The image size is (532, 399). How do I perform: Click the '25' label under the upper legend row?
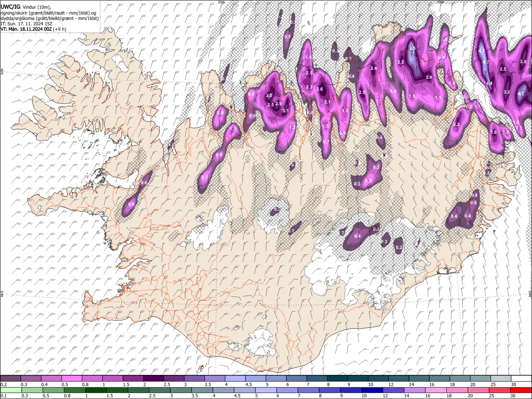pyautogui.click(x=493, y=384)
